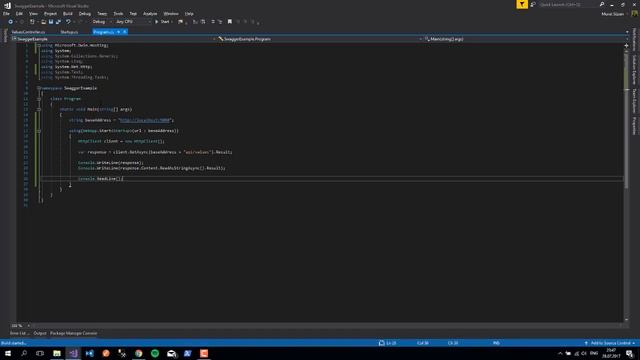Open the Output panel tab

[x=40, y=333]
